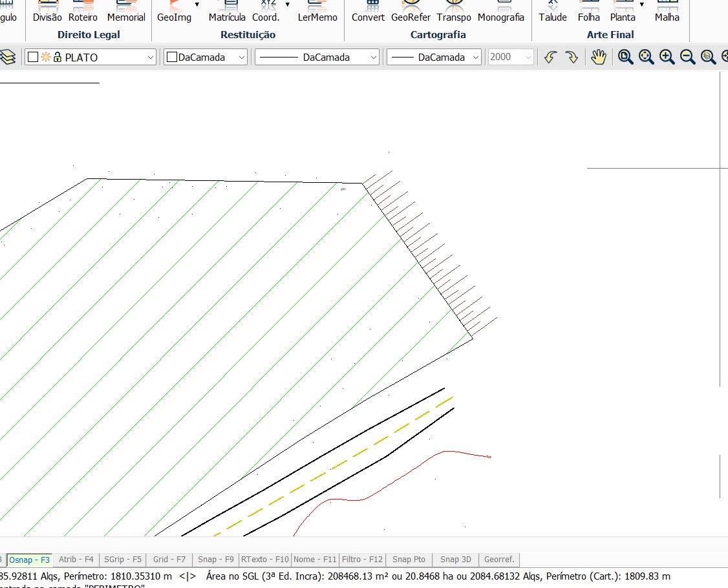Click the zoom out magnifier

pyautogui.click(x=688, y=58)
